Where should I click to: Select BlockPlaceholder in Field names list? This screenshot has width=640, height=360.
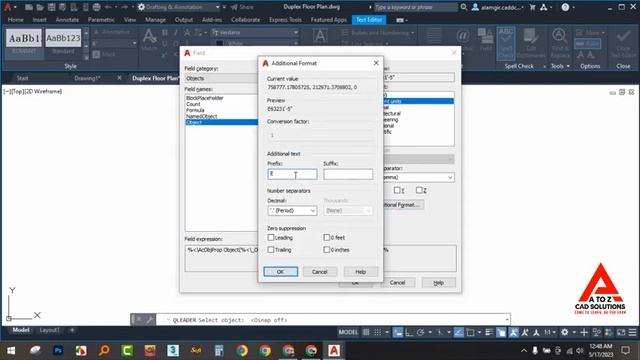click(204, 98)
